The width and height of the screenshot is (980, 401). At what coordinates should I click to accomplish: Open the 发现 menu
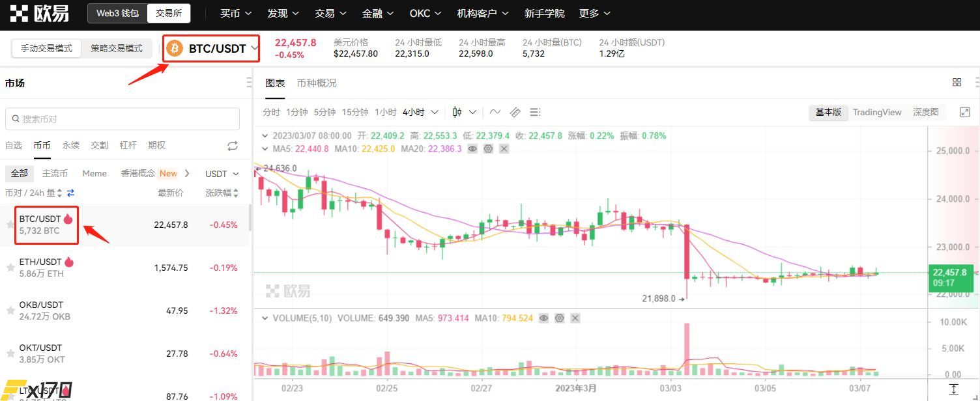coord(283,13)
